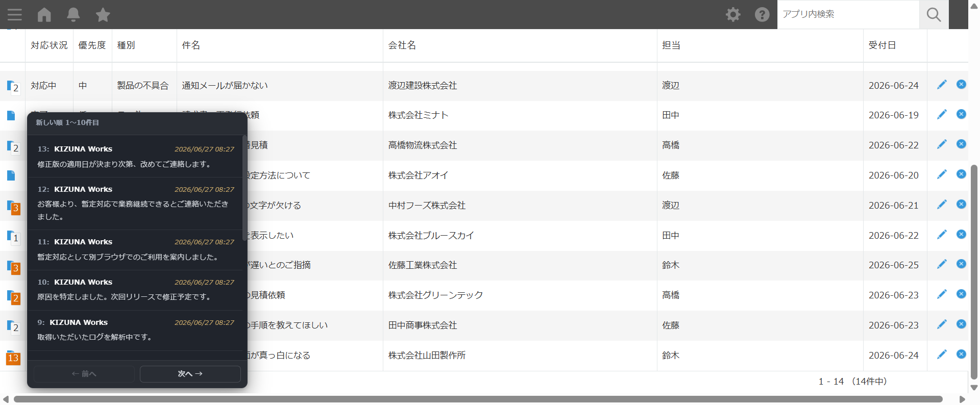This screenshot has width=980, height=405.
Task: Delete the 田中商事株式会社 record
Action: click(x=961, y=324)
